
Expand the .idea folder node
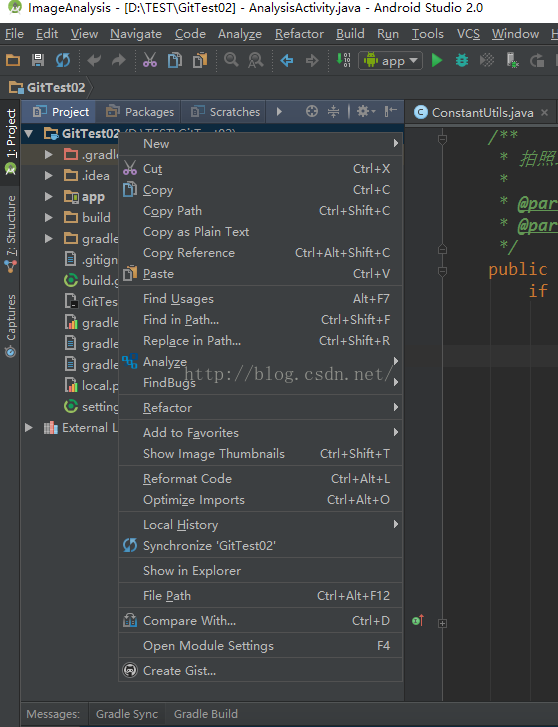point(48,175)
